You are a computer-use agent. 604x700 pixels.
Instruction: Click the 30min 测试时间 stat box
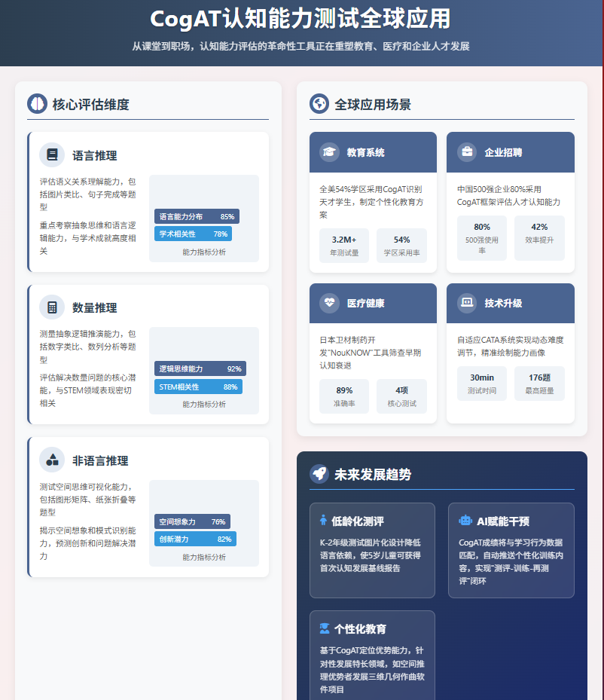pyautogui.click(x=482, y=384)
